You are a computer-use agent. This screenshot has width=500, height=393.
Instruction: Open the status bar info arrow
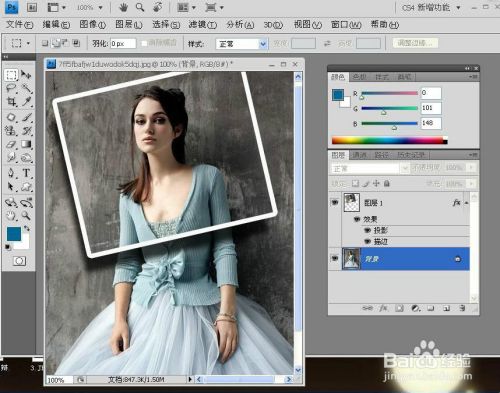click(x=190, y=379)
